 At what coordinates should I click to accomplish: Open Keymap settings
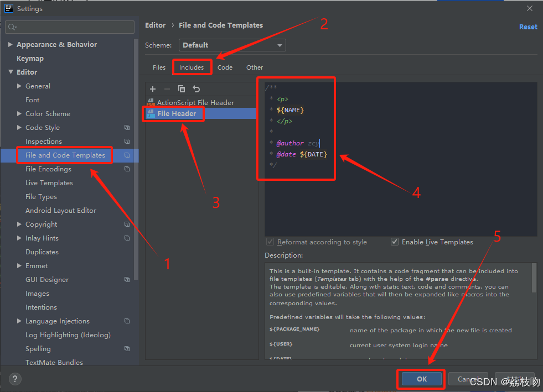pos(30,59)
